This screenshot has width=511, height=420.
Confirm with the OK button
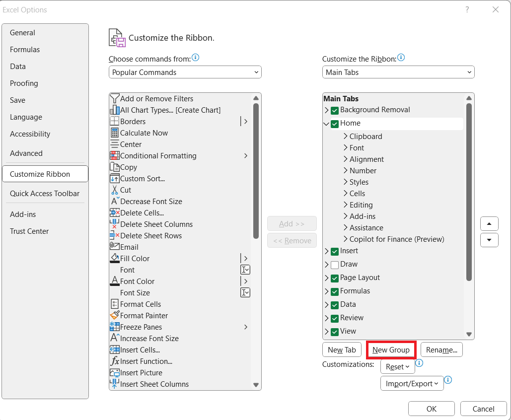click(432, 409)
